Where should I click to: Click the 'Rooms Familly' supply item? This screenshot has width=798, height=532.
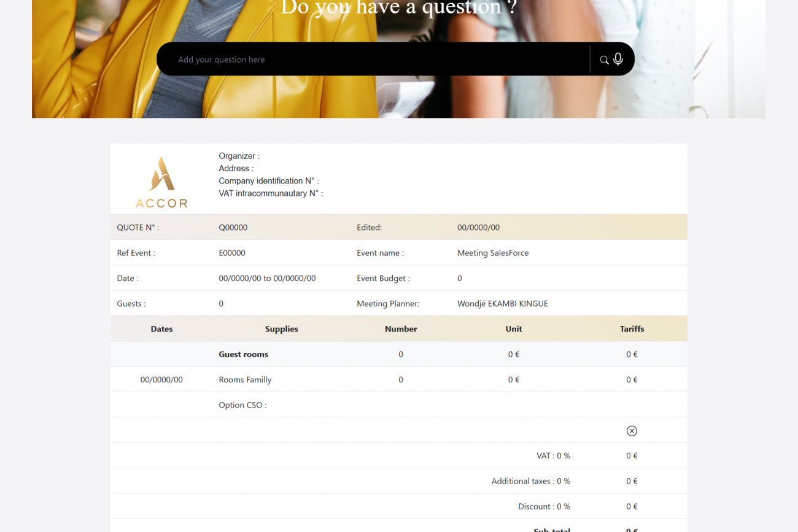tap(245, 380)
